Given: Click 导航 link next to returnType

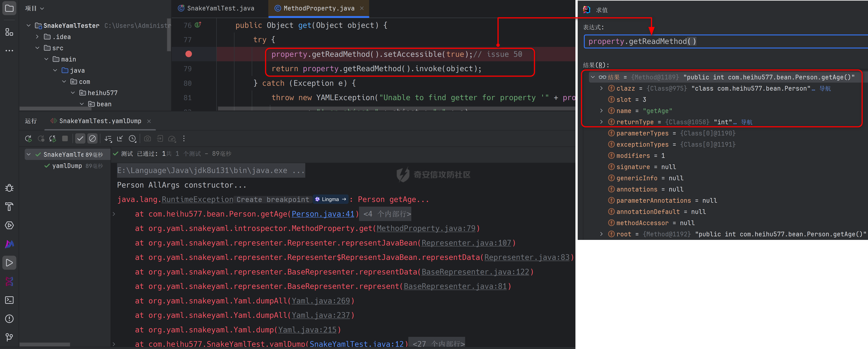Looking at the screenshot, I should click(746, 122).
